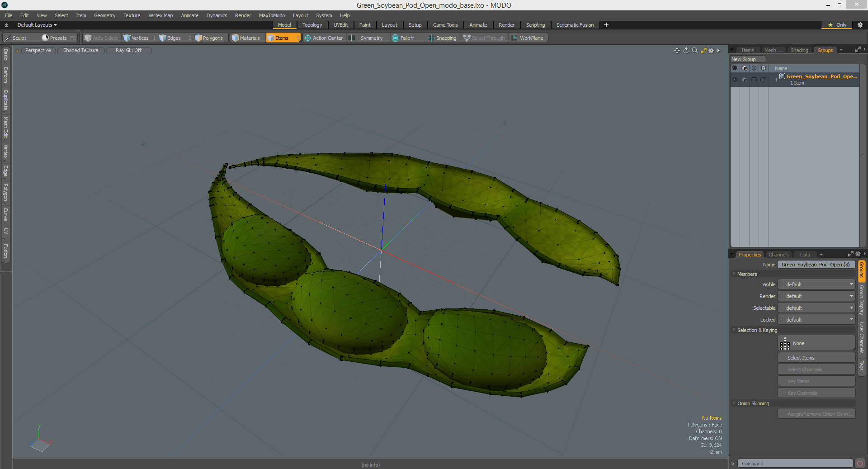Click the viewport axis gizmo
868x469 pixels.
click(41, 439)
